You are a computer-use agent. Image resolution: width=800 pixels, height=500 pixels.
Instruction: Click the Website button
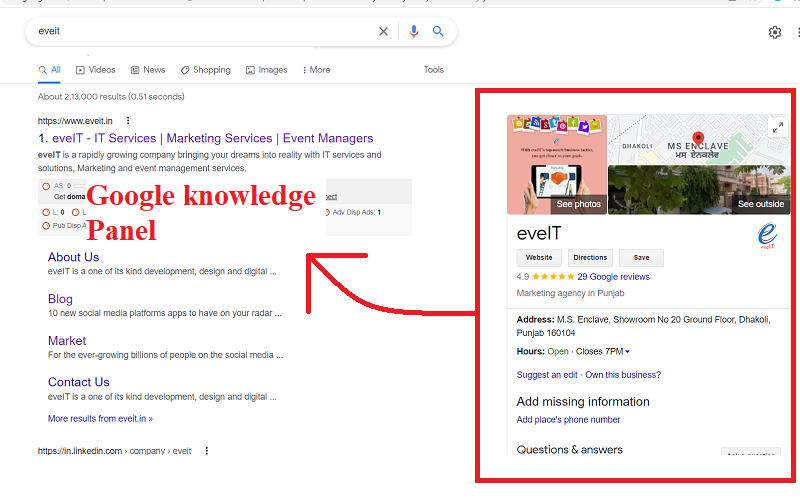[x=539, y=258]
